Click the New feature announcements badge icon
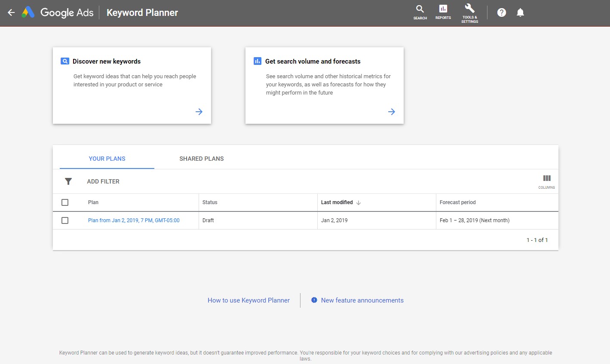The image size is (610, 364). click(x=314, y=300)
